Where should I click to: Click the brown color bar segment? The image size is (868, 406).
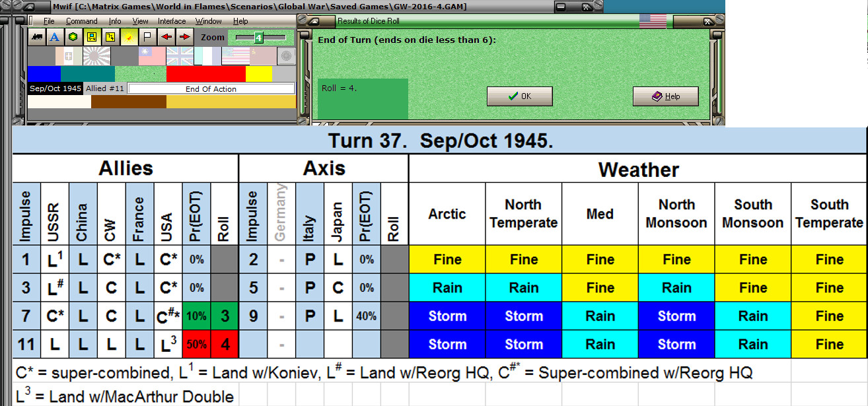tap(129, 102)
